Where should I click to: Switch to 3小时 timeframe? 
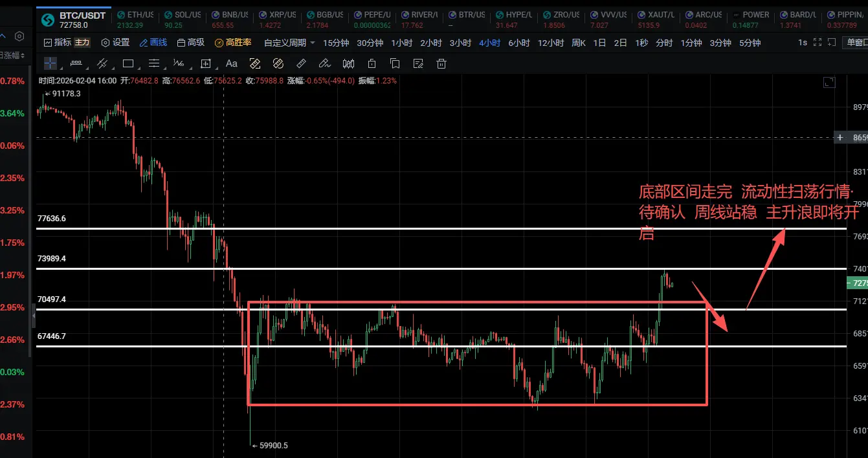[x=460, y=43]
